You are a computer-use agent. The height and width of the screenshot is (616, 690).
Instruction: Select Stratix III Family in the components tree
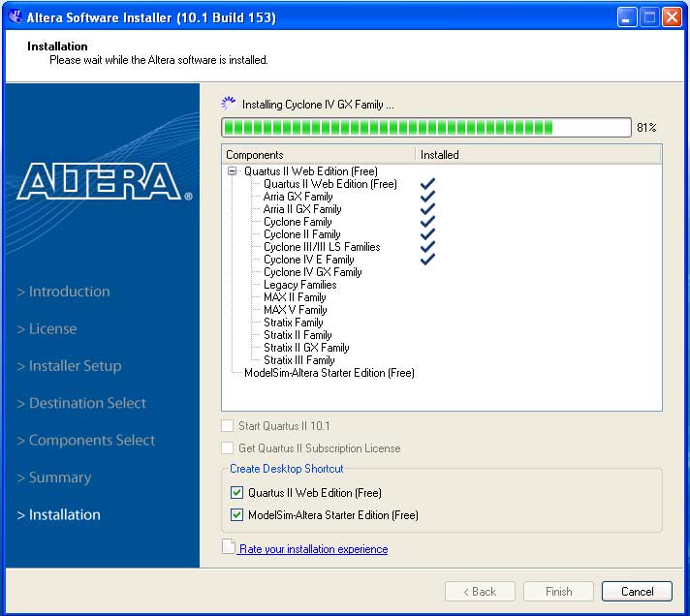point(298,360)
